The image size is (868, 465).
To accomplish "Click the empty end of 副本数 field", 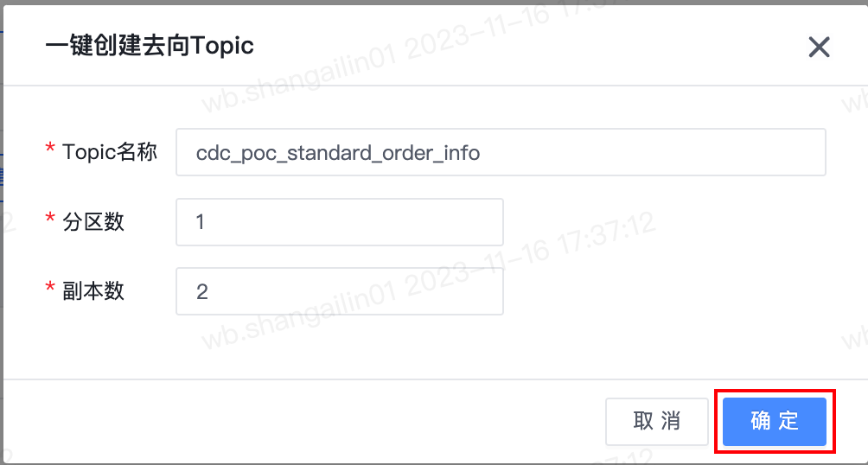I will [354, 291].
